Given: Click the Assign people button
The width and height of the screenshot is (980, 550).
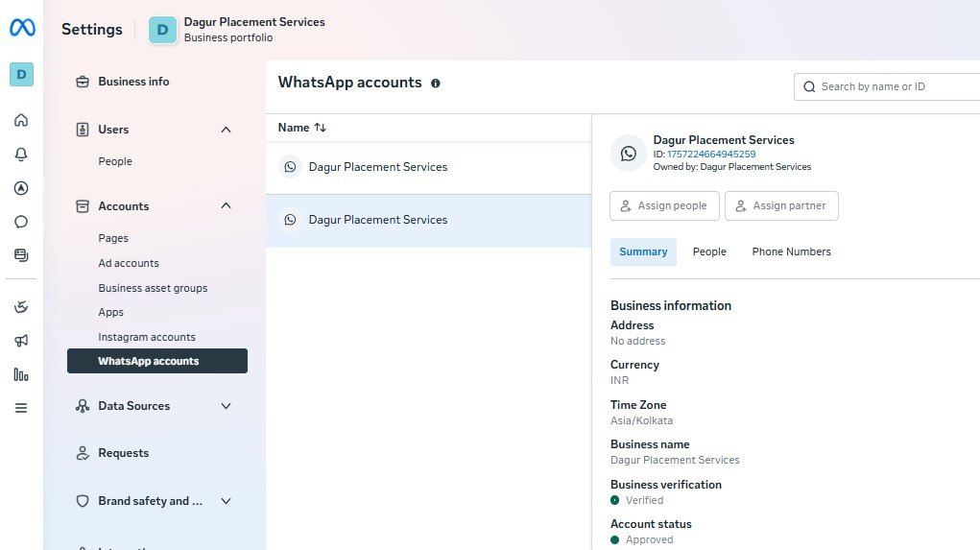Looking at the screenshot, I should point(663,205).
